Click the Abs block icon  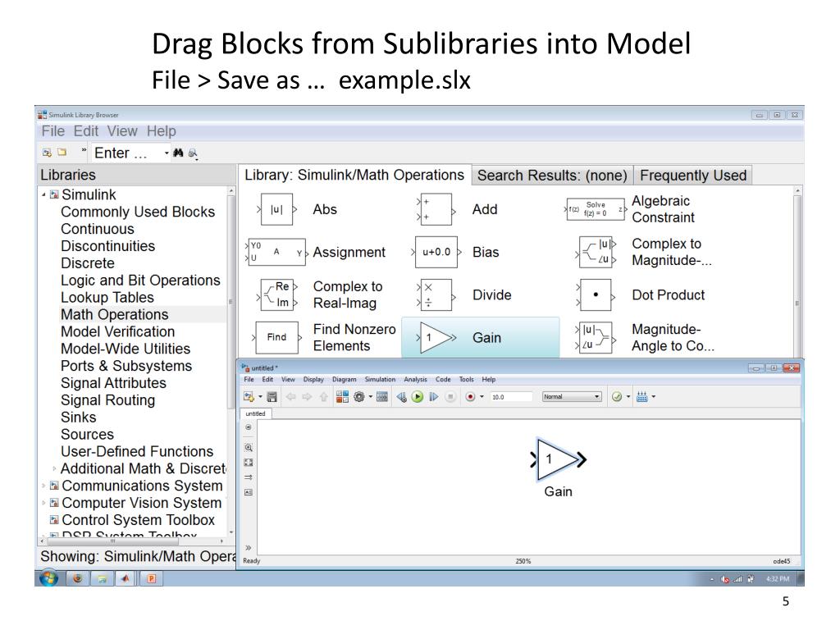coord(276,209)
